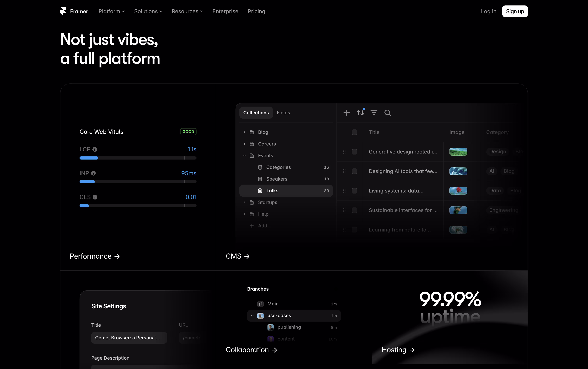Screen dimensions: 588x369
Task: Click the LCP progress bar
Action: click(x=138, y=158)
